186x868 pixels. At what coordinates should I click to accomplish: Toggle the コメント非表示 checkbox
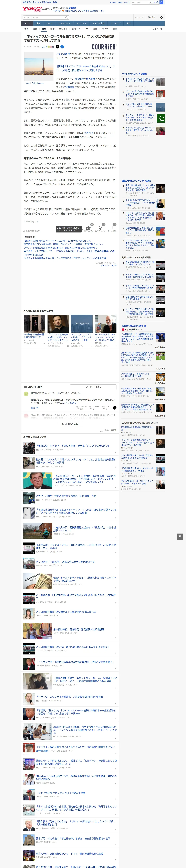(102, 430)
